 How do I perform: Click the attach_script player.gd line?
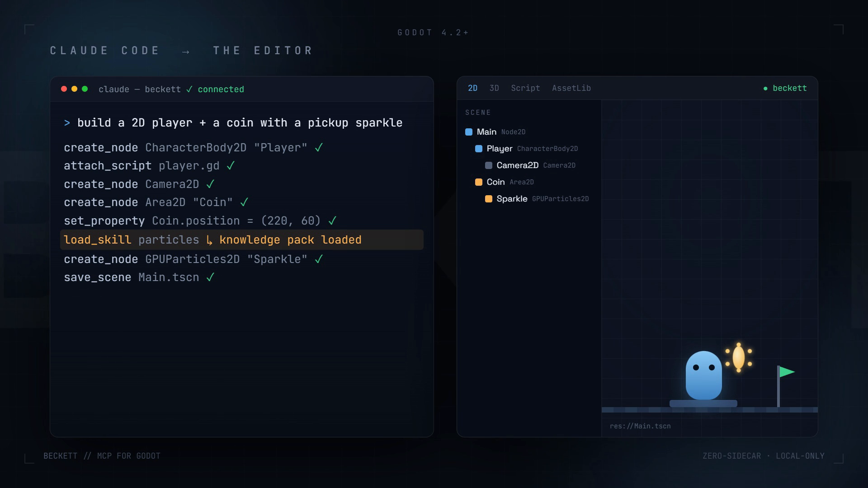coord(149,166)
